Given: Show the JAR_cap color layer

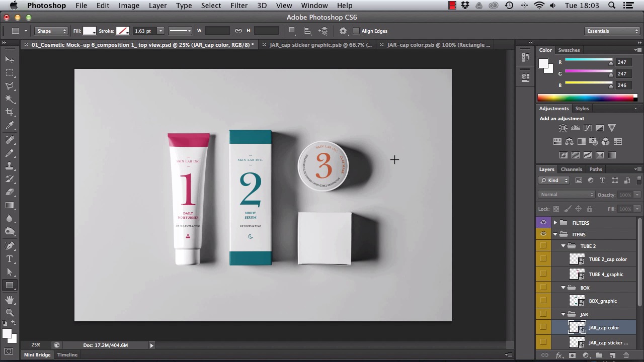Looking at the screenshot, I should tap(543, 328).
